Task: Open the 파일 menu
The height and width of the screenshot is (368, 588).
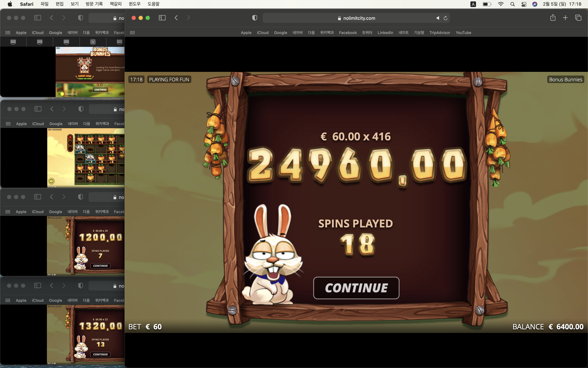Action: [44, 4]
